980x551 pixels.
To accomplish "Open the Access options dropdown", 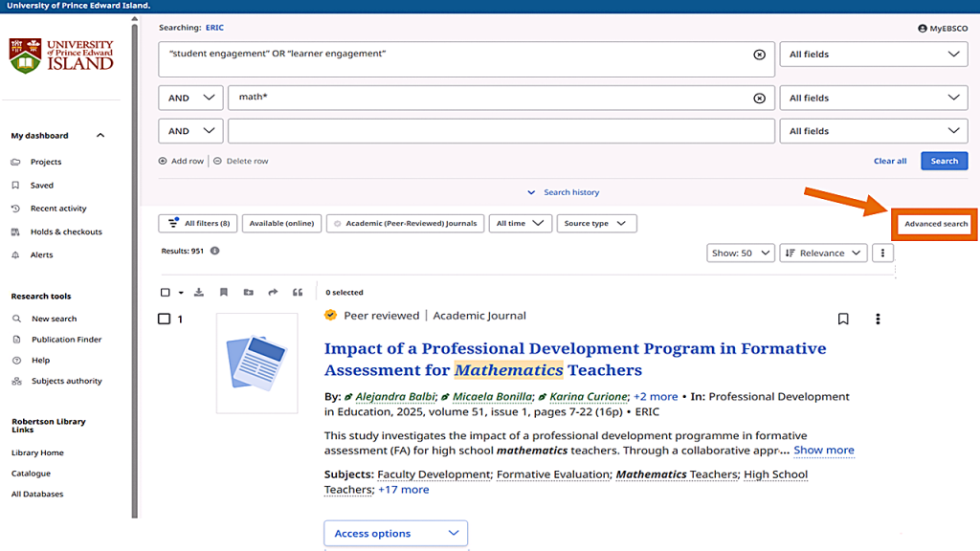I will click(x=395, y=534).
